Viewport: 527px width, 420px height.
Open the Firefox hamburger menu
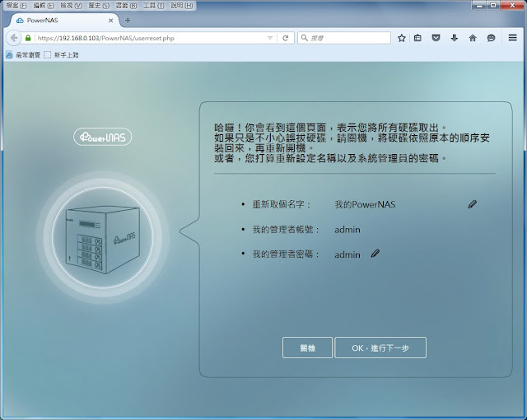[512, 38]
